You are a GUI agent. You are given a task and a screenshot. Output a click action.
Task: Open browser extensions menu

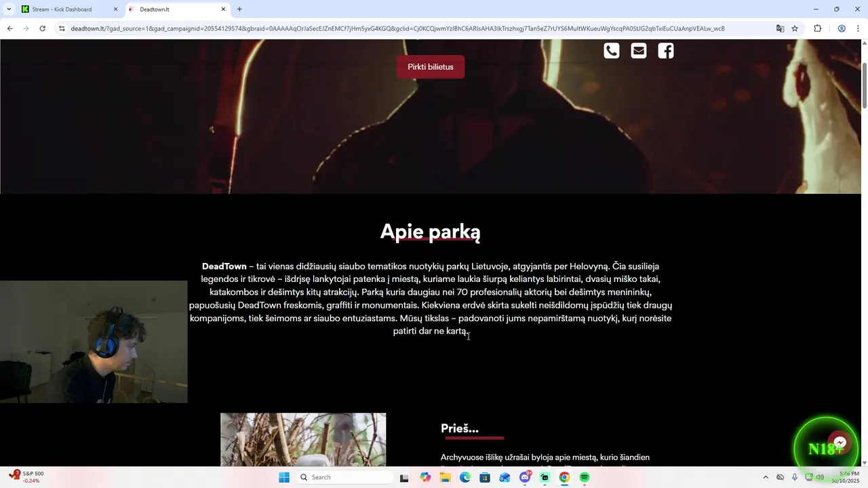[x=817, y=28]
